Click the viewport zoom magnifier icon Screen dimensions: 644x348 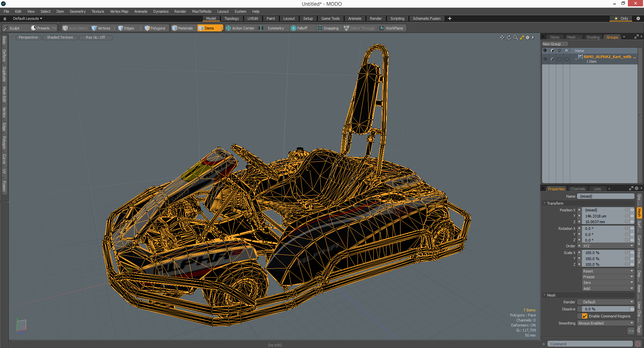point(516,38)
